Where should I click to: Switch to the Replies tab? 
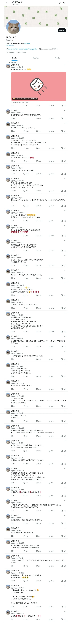[x=36, y=58]
